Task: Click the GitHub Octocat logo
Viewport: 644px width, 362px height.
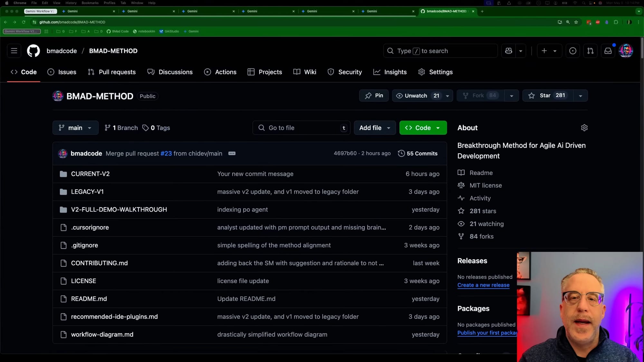Action: 33,51
